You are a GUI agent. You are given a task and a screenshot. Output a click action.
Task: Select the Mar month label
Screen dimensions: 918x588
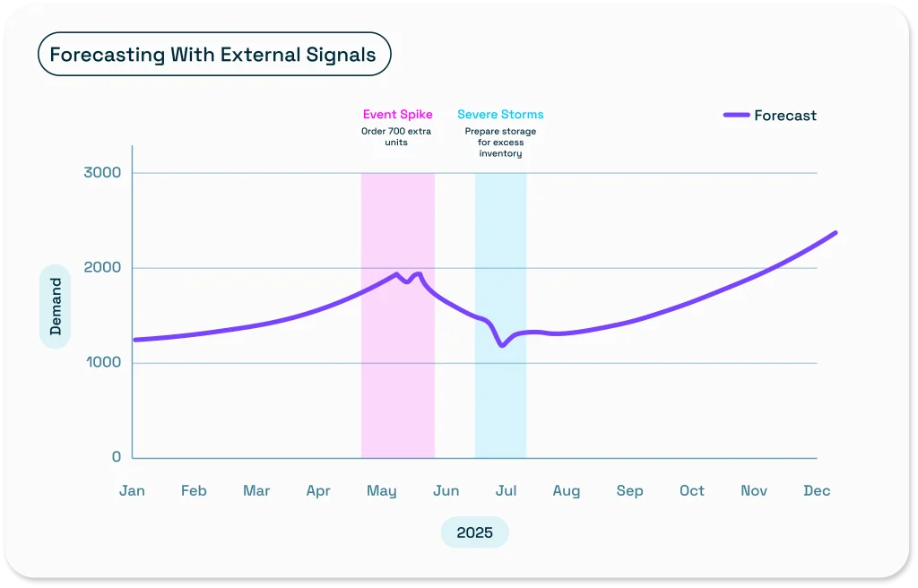pyautogui.click(x=256, y=490)
